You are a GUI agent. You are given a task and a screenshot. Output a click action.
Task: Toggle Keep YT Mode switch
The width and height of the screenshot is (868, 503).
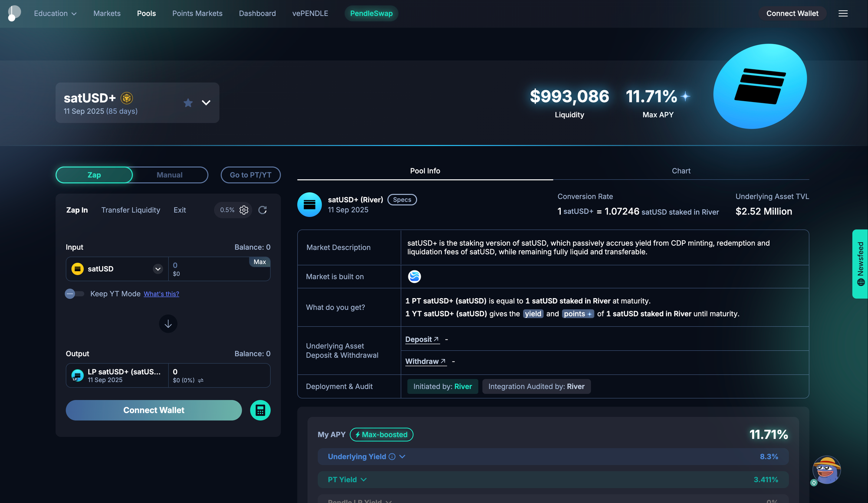(x=75, y=294)
